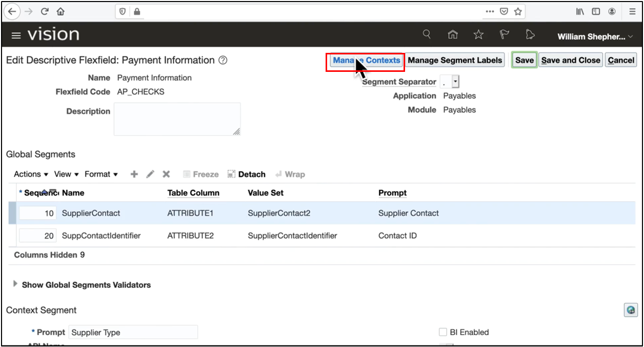Click the Detach table button
644x347 pixels.
click(247, 174)
